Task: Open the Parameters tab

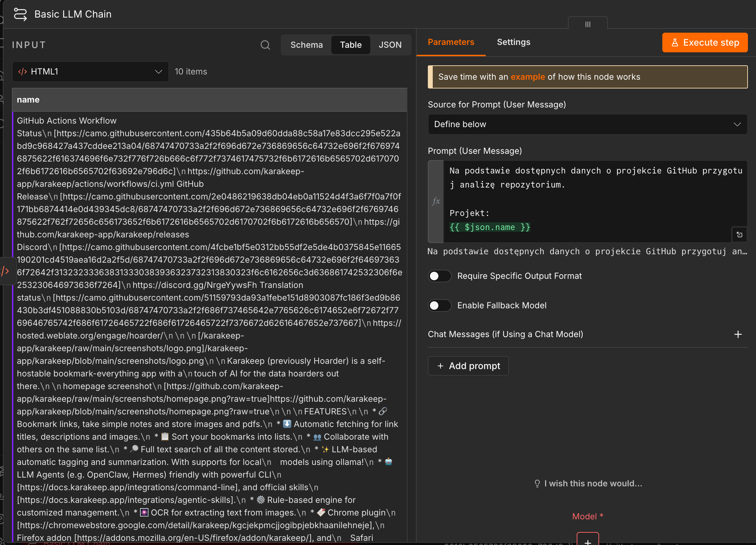Action: (x=451, y=42)
